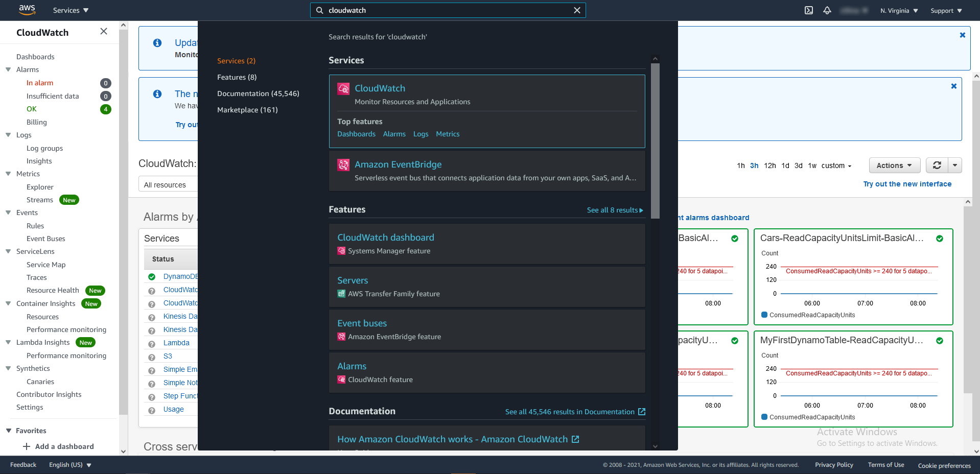980x474 pixels.
Task: Click the In alarm count badge
Action: tap(106, 83)
